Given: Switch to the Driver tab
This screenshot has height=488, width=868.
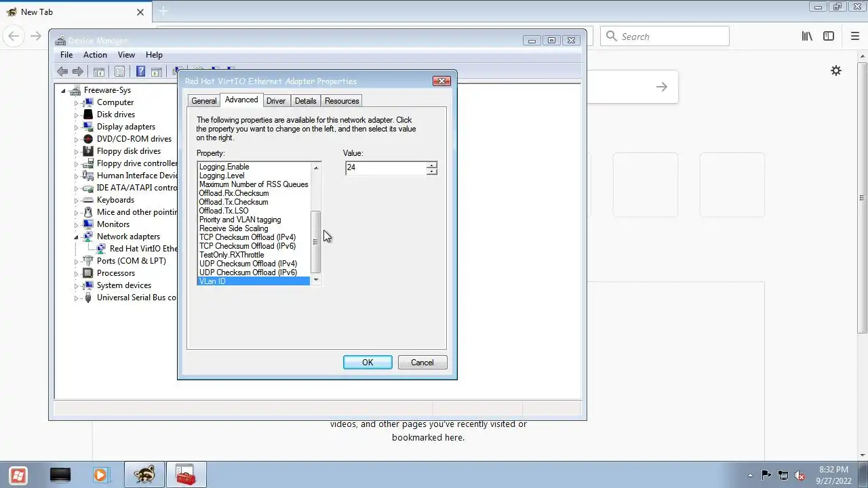Looking at the screenshot, I should tap(276, 101).
